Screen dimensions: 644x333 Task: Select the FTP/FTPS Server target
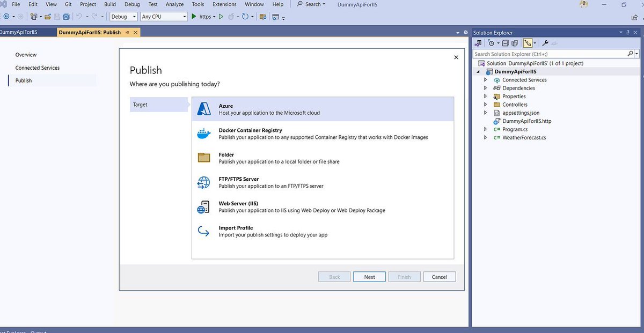point(323,182)
